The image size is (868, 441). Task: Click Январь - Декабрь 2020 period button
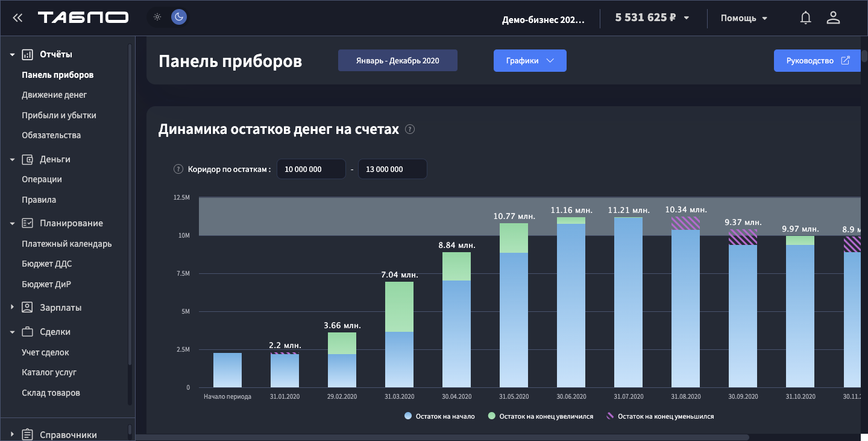(397, 61)
